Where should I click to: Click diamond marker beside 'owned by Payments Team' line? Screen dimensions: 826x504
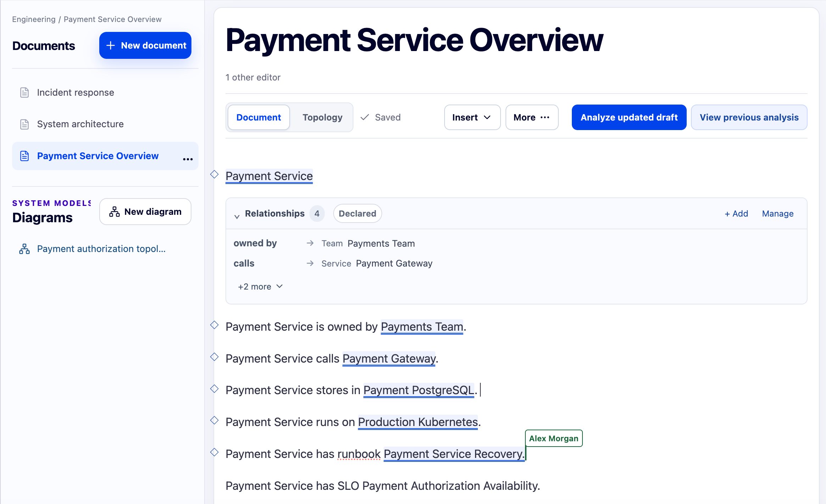coord(214,325)
